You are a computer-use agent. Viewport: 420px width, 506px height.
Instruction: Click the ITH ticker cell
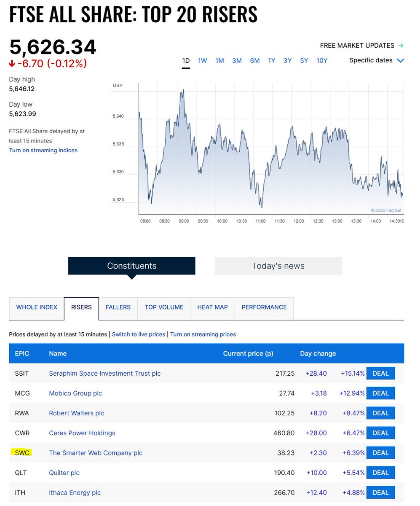20,493
